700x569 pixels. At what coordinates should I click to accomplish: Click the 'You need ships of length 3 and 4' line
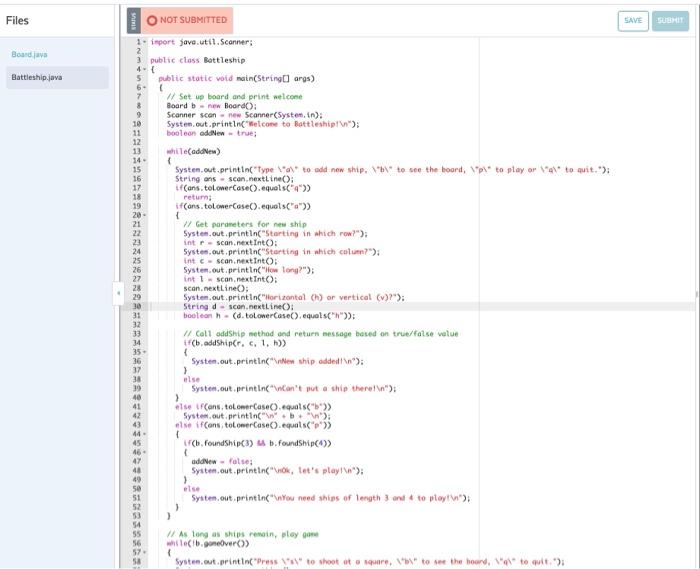pyautogui.click(x=331, y=498)
